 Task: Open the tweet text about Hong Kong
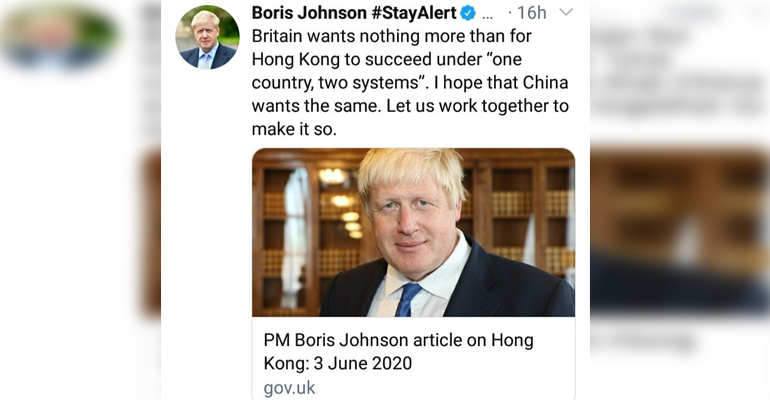click(410, 82)
